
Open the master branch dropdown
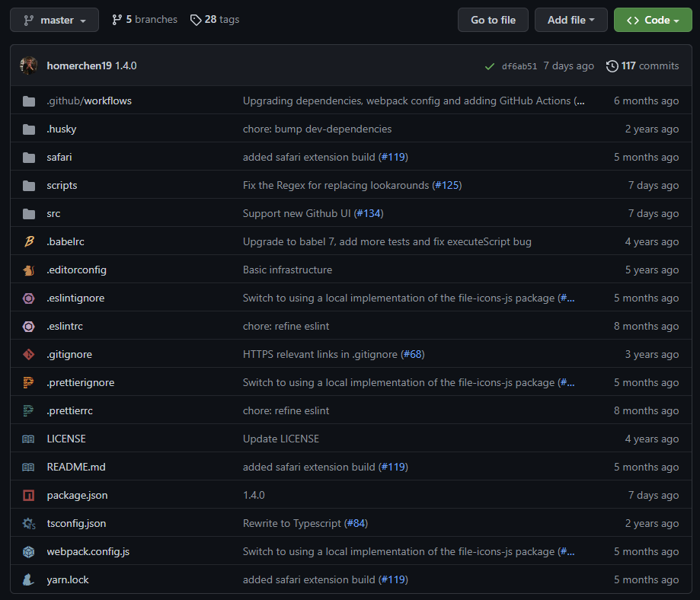coord(55,20)
